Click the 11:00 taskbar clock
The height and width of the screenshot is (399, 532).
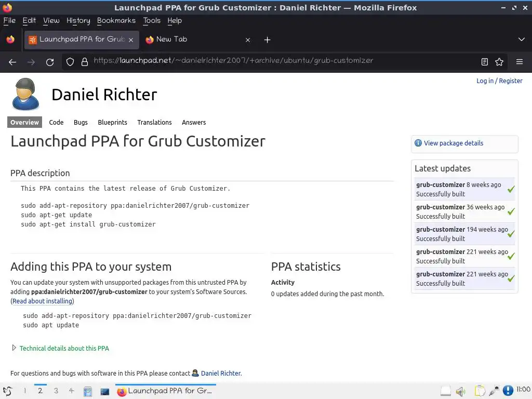523,390
